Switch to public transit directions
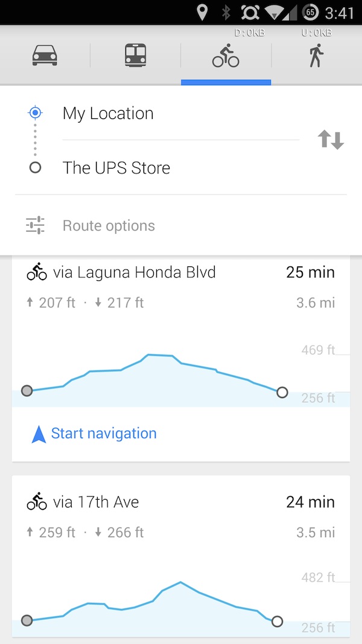Screen dimensions: 362x644 (135, 54)
